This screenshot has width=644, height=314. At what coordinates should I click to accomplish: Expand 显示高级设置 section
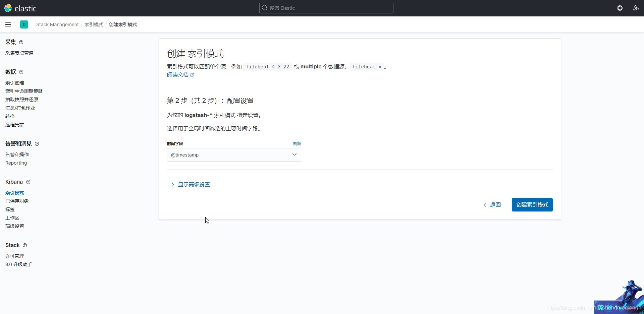191,185
